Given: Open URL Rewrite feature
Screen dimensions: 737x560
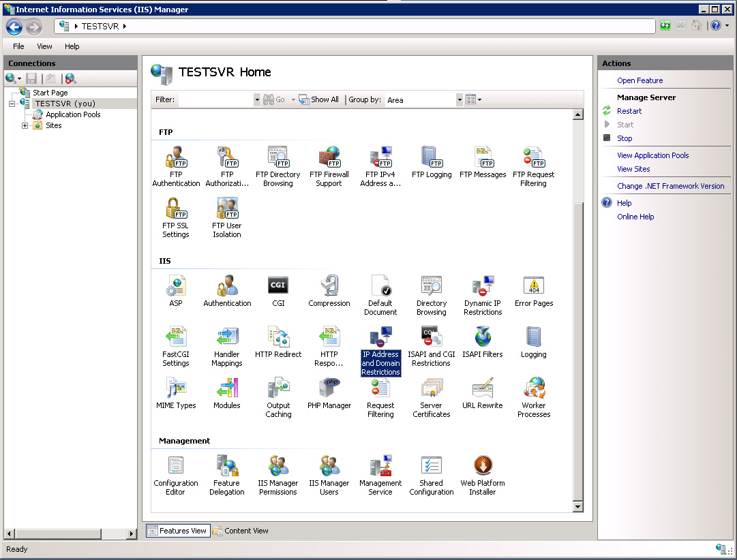Looking at the screenshot, I should [x=483, y=393].
